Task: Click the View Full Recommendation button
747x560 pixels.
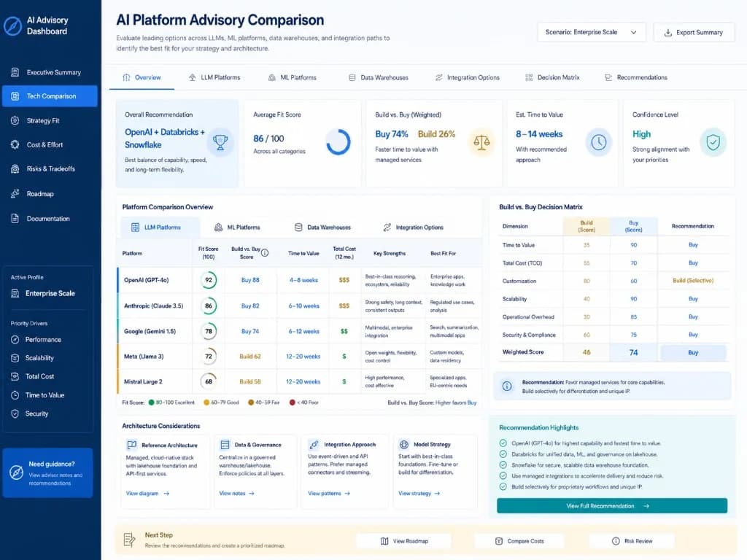Action: pyautogui.click(x=612, y=506)
